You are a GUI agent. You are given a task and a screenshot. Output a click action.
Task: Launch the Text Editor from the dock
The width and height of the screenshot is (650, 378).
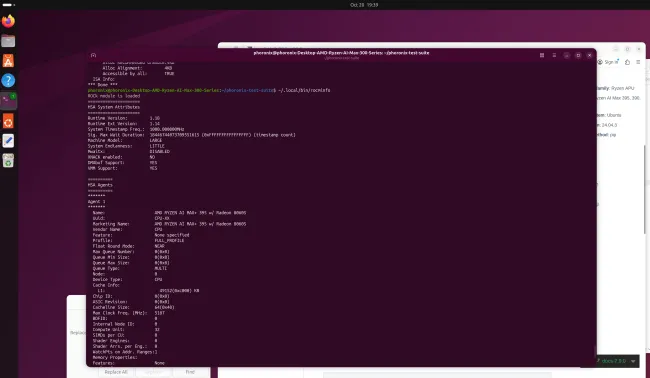click(x=8, y=141)
